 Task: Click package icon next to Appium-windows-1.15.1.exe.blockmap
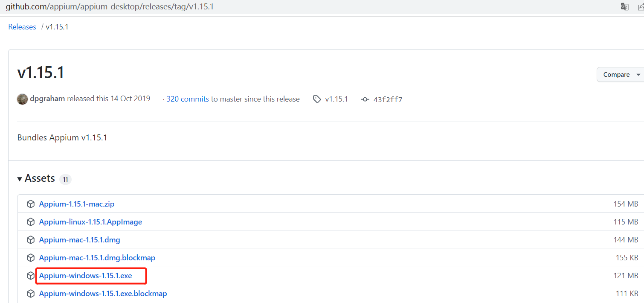point(30,294)
